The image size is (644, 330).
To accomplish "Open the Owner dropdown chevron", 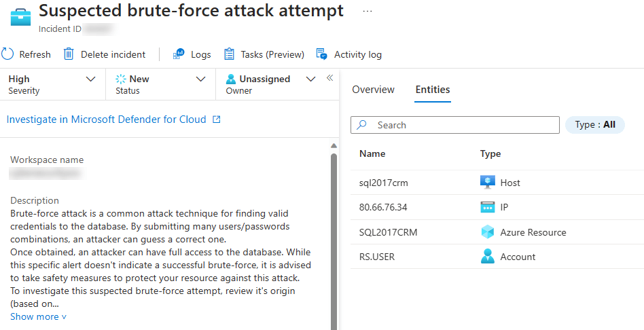I will (x=311, y=79).
